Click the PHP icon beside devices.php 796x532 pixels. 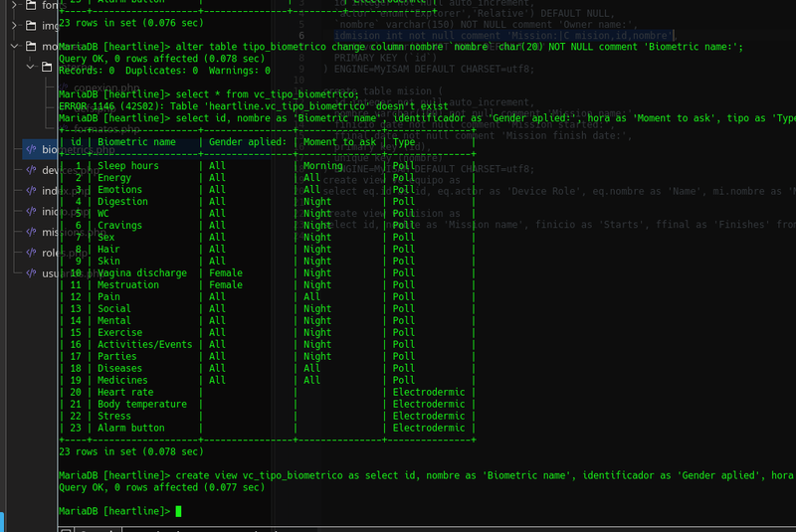pyautogui.click(x=32, y=170)
